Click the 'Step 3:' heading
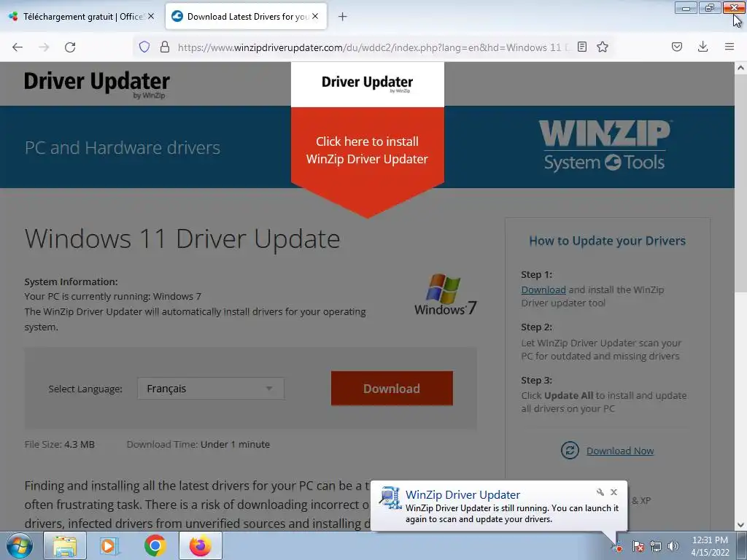The width and height of the screenshot is (747, 560). tap(536, 380)
